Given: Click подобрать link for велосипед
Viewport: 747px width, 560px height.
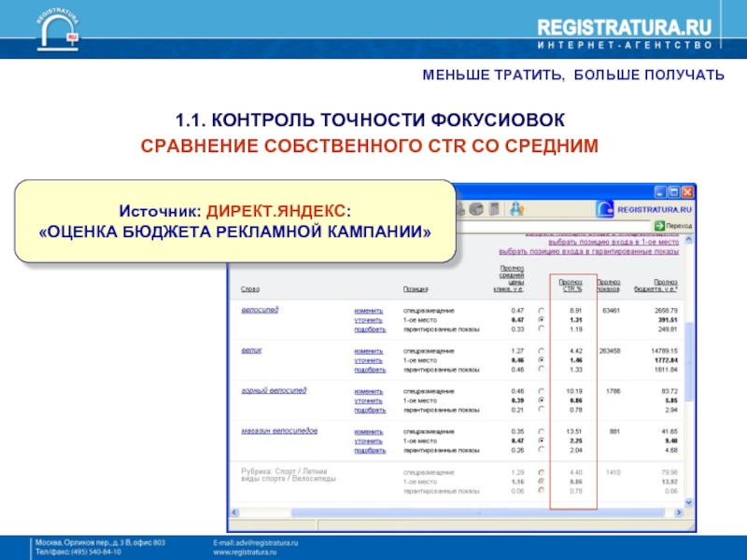Looking at the screenshot, I should 370,329.
